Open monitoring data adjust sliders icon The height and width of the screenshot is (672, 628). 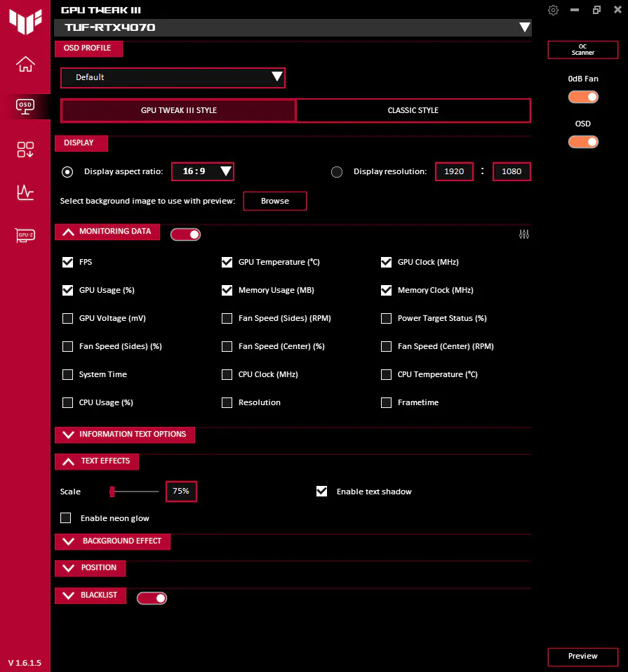pyautogui.click(x=524, y=234)
